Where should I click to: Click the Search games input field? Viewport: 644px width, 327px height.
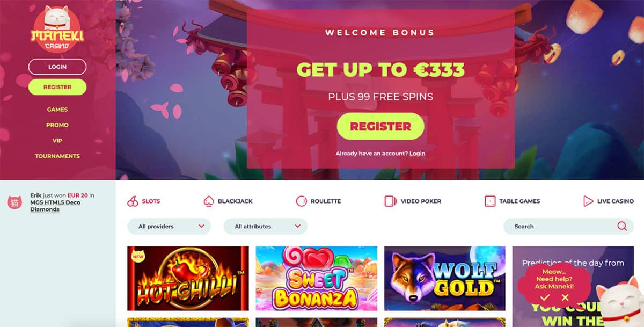568,226
